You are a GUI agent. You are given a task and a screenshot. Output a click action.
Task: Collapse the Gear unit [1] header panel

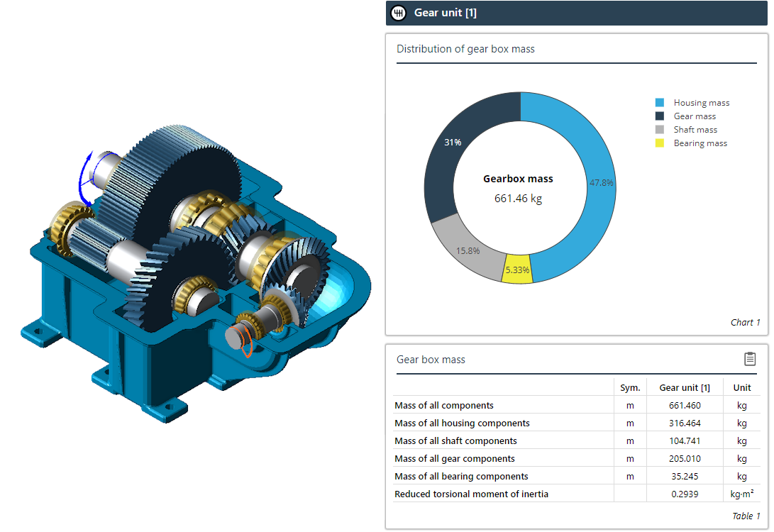pos(447,13)
